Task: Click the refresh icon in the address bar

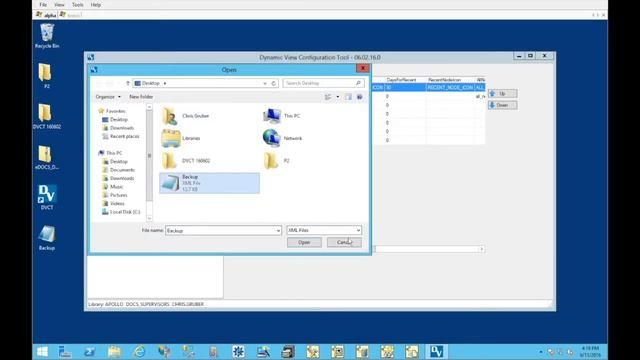Action: click(x=273, y=83)
